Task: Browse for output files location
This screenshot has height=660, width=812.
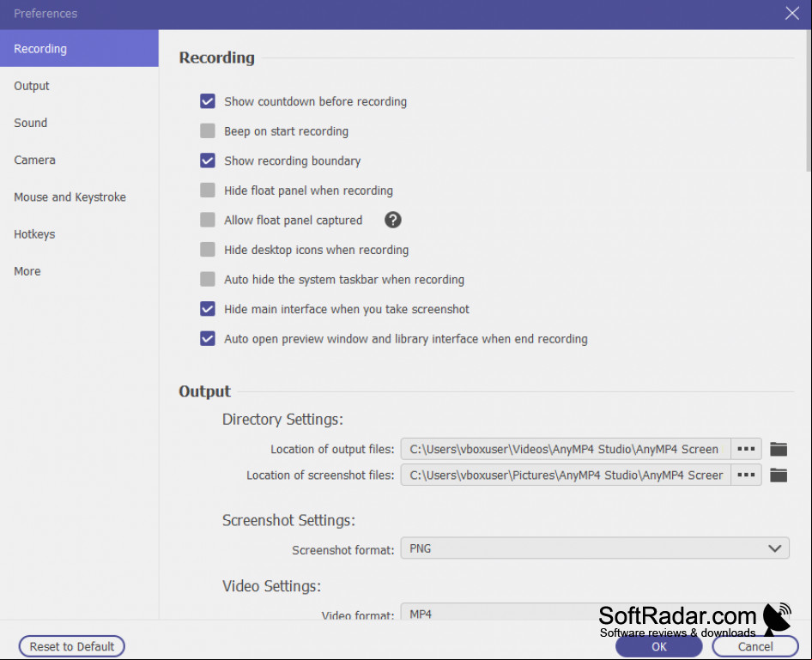Action: point(746,449)
